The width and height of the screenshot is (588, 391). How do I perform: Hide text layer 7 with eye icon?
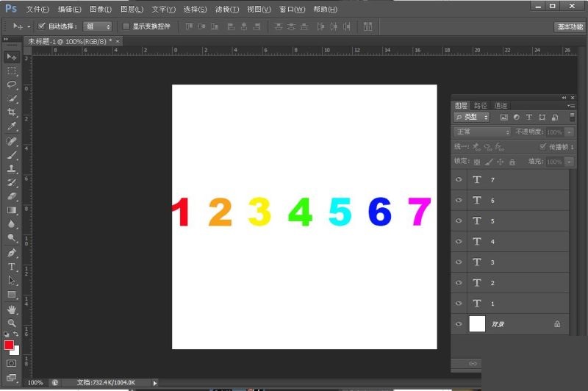pyautogui.click(x=459, y=179)
